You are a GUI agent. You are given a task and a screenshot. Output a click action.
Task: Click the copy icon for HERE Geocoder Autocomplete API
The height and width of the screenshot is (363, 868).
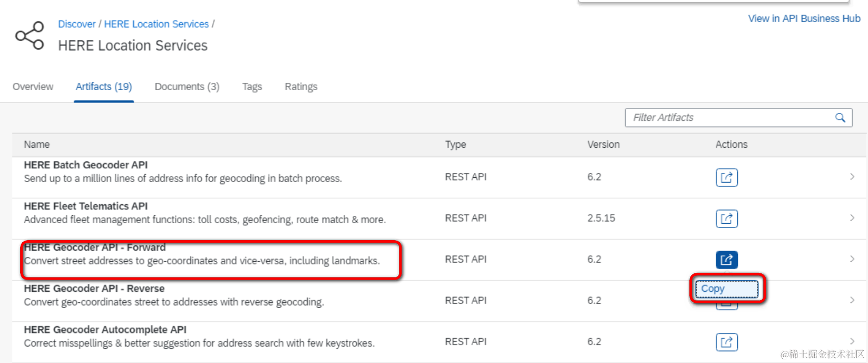pyautogui.click(x=726, y=342)
